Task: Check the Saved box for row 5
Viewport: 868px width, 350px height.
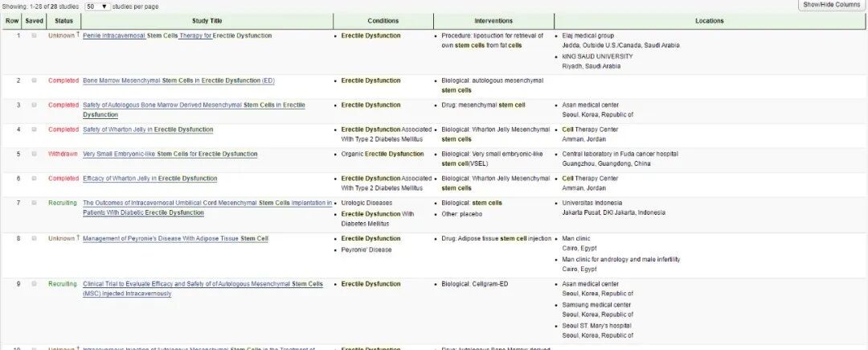Action: 35,154
